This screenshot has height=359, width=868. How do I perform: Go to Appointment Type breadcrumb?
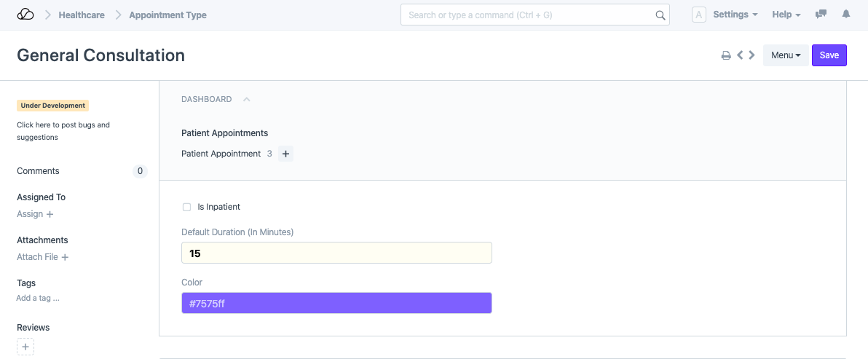167,15
